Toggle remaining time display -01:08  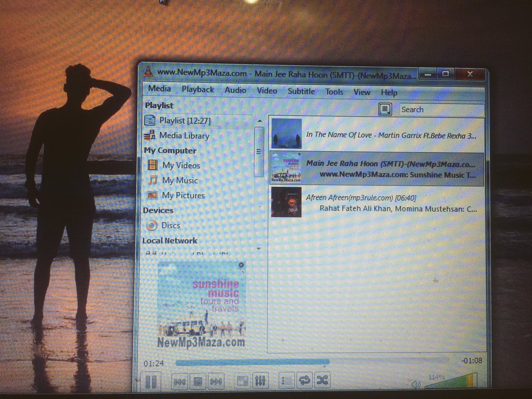pos(472,360)
